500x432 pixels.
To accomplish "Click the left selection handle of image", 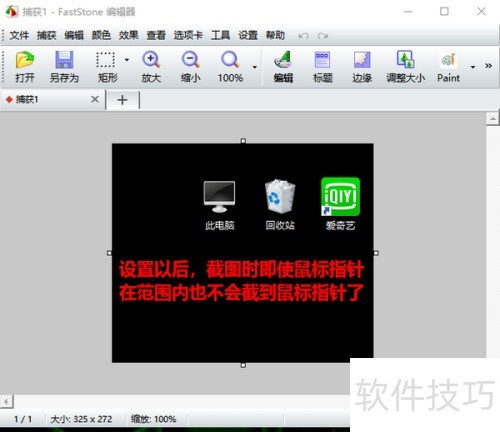I will click(x=109, y=253).
